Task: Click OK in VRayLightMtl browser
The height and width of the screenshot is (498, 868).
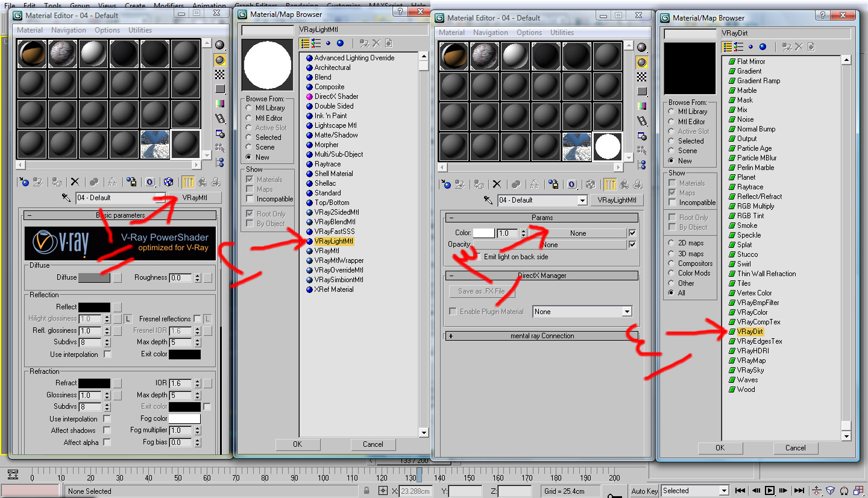Action: tap(297, 444)
